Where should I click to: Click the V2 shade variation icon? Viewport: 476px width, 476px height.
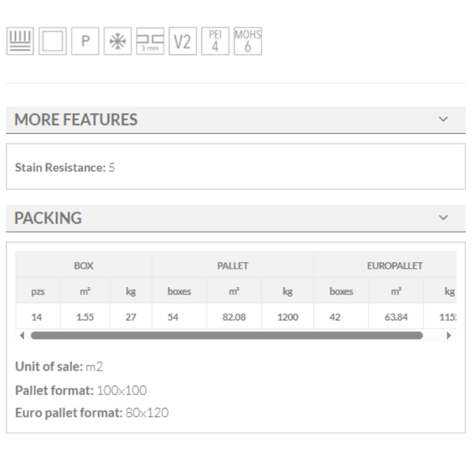pyautogui.click(x=182, y=41)
